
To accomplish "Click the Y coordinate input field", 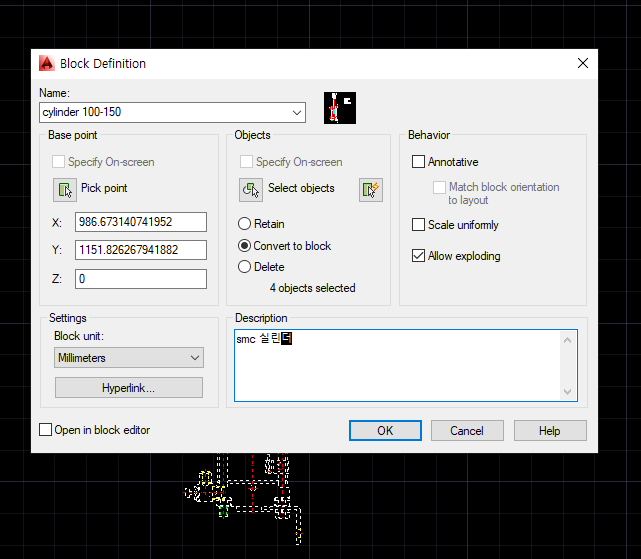I will click(x=141, y=250).
